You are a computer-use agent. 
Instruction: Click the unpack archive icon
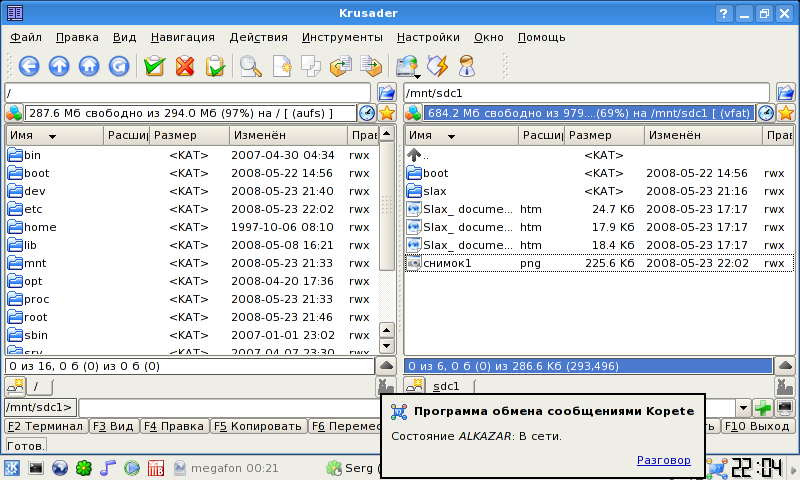(x=371, y=66)
